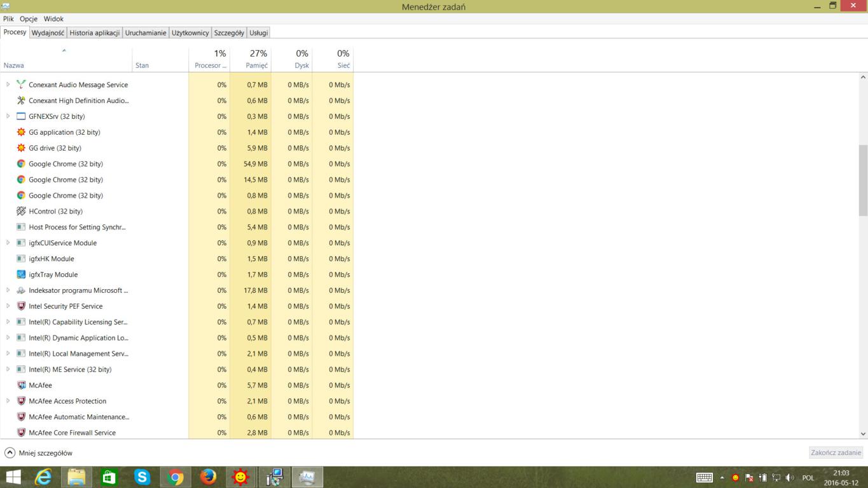Viewport: 868px width, 488px height.
Task: Expand McAfee Access Protection row
Action: coord(8,401)
